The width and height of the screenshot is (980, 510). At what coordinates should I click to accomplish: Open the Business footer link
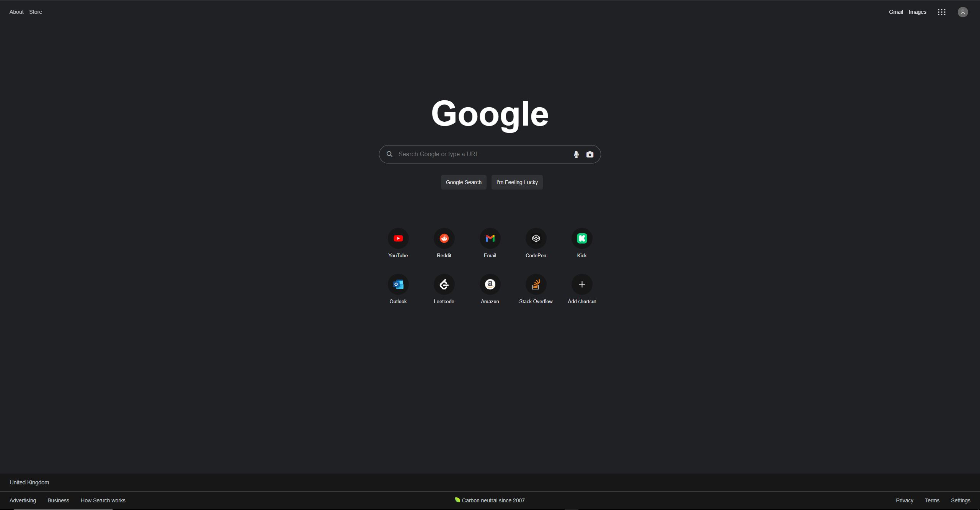(58, 500)
